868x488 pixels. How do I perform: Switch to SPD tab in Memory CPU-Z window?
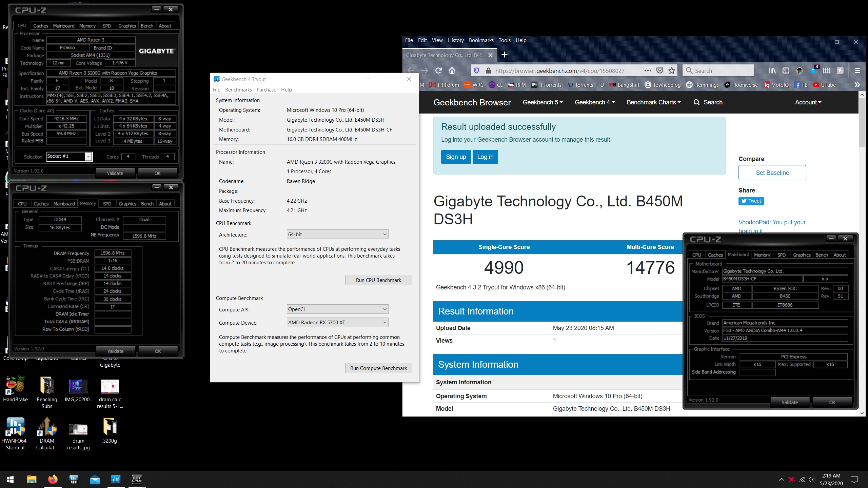point(107,204)
